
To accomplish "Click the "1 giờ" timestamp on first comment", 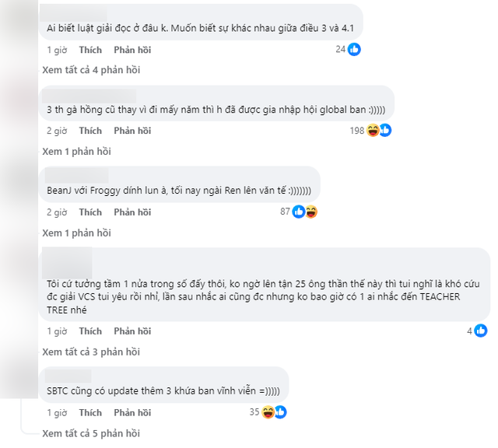I will pyautogui.click(x=57, y=50).
